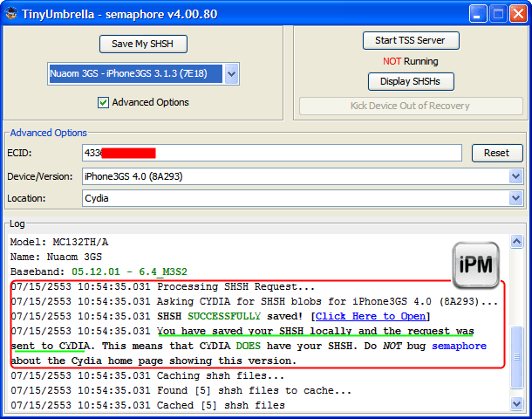
Task: Click the log scrollbar thumb
Action: tap(516, 356)
